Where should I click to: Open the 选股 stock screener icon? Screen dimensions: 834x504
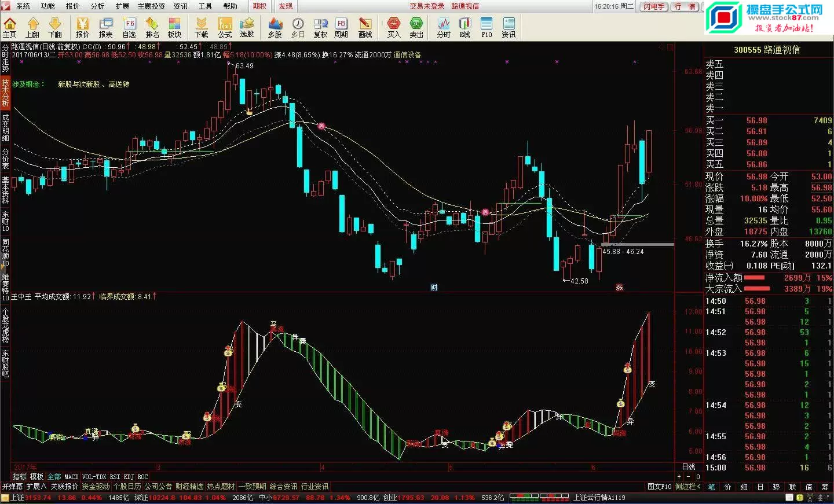(247, 27)
